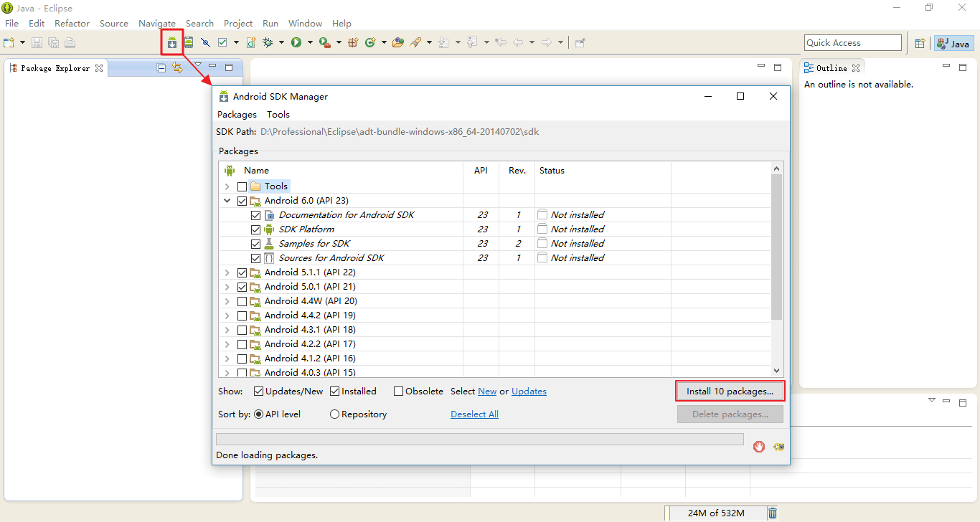This screenshot has height=522, width=980.
Task: Toggle Link with Editor in Package Explorer
Action: 177,68
